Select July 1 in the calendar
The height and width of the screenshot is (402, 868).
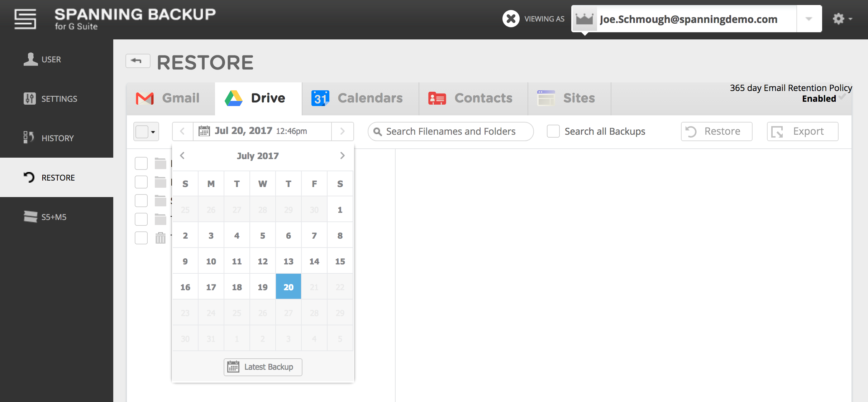340,210
